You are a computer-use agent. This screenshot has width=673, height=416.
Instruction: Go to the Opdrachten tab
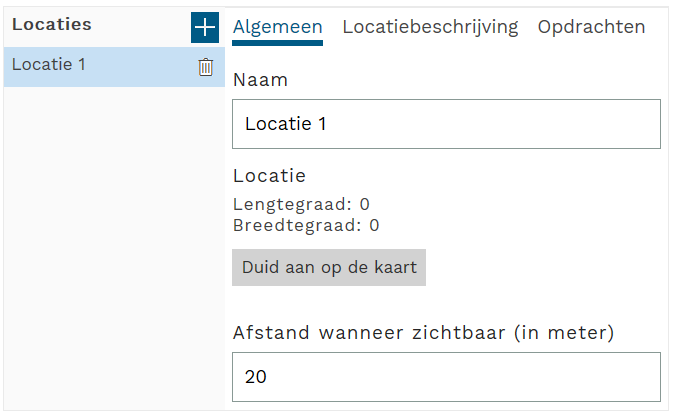[591, 27]
